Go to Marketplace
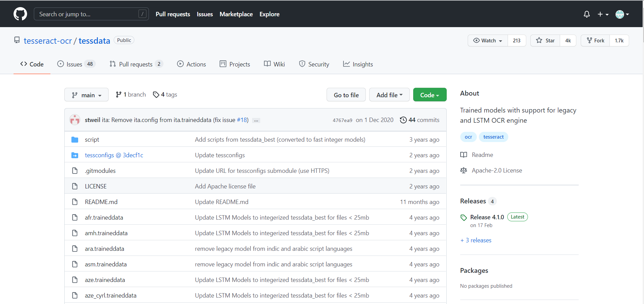The height and width of the screenshot is (304, 644). pos(236,14)
